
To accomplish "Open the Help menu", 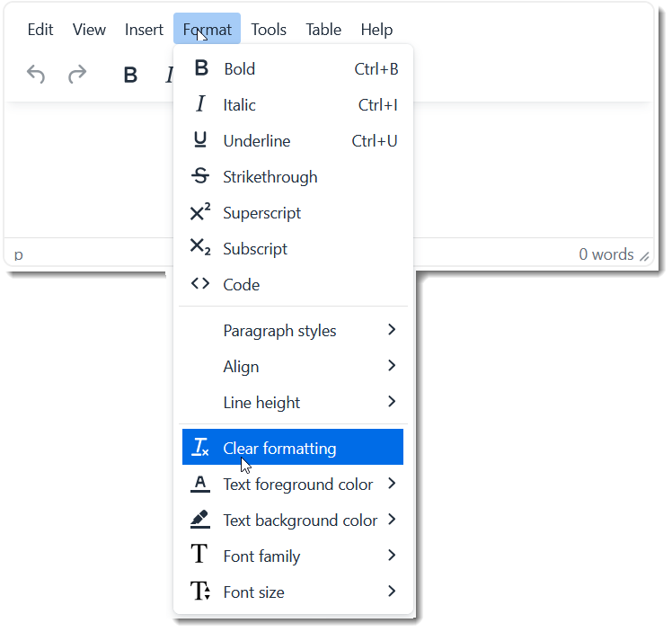I will point(376,30).
